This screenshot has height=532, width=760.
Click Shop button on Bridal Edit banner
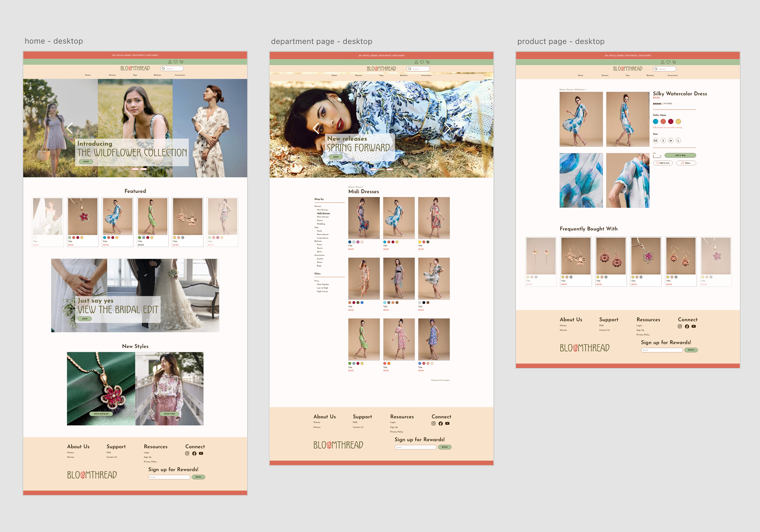tap(84, 319)
